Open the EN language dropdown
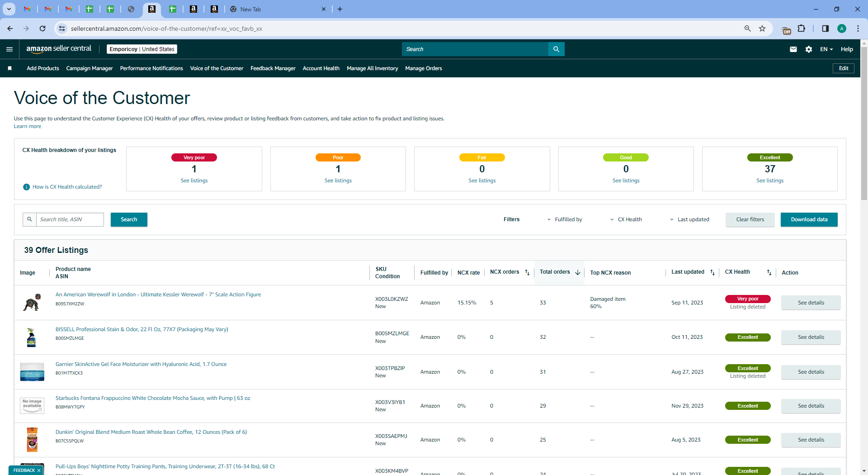Image resolution: width=868 pixels, height=475 pixels. coord(826,49)
